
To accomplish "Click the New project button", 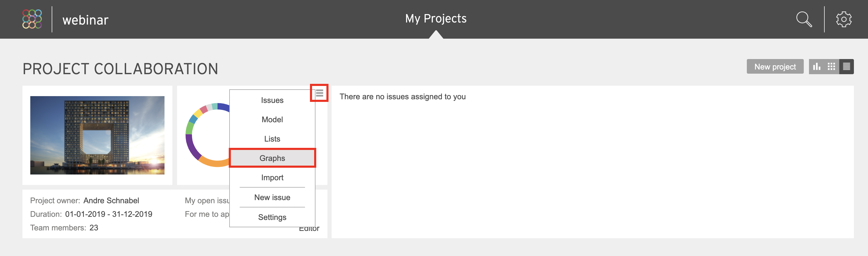I will 775,66.
